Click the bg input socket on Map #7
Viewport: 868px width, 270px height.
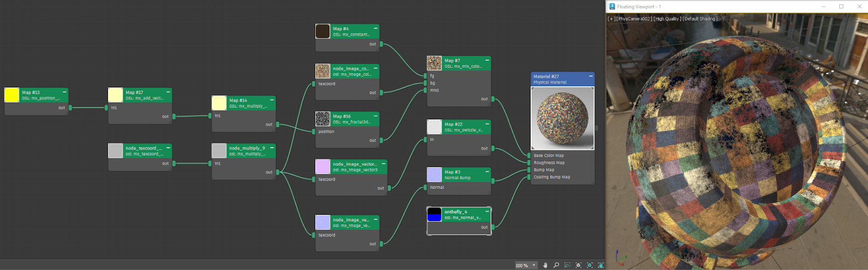pos(425,83)
